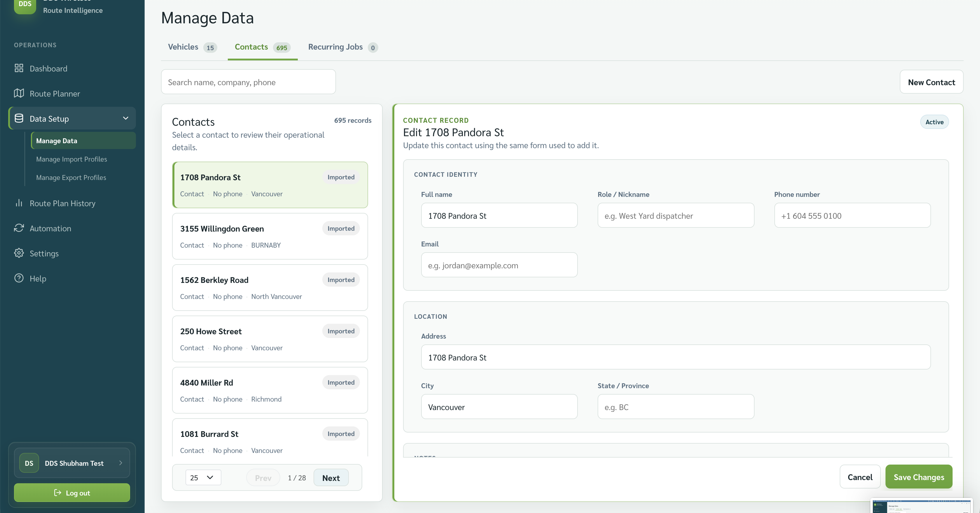Screen dimensions: 980x513
Task: Open Automation page
Action: (72, 229)
